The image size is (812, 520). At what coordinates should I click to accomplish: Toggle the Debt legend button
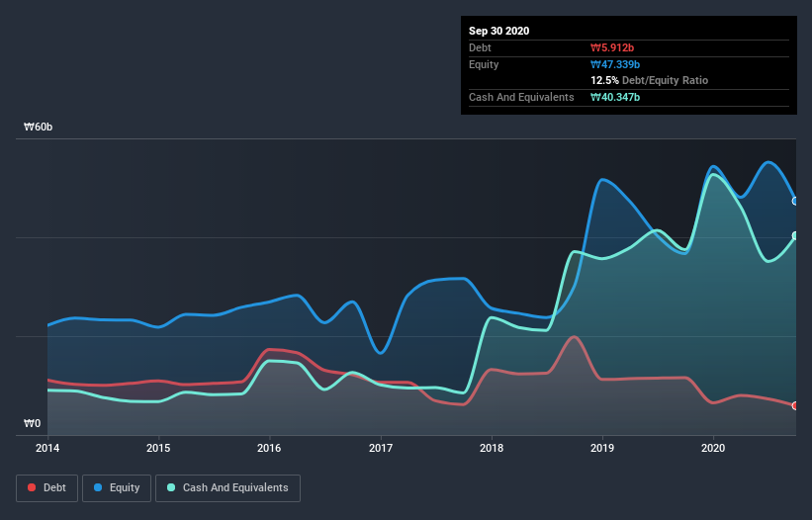pos(47,488)
